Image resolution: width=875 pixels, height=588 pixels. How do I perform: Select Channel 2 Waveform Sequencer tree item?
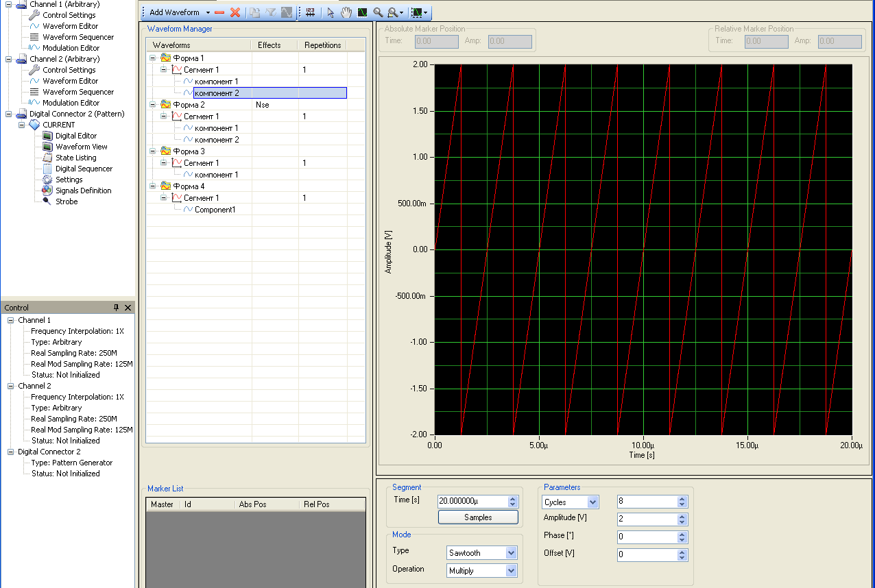(x=78, y=92)
